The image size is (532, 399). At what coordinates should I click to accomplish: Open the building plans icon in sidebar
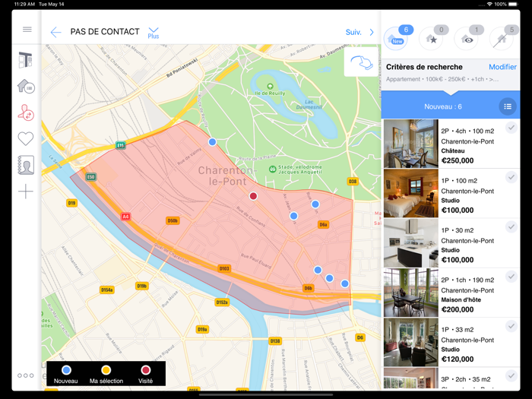pos(26,60)
